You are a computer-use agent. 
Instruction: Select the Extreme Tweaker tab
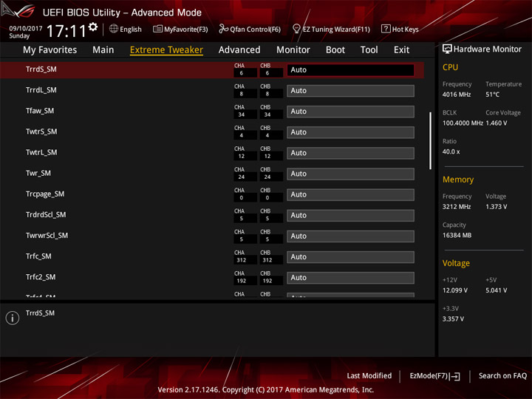click(166, 50)
